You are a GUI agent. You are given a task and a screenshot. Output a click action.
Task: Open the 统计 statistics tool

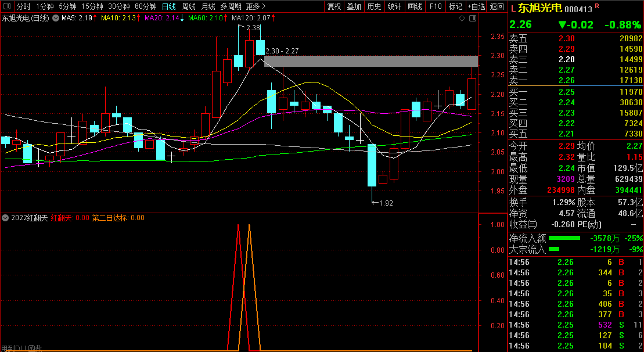pos(395,6)
